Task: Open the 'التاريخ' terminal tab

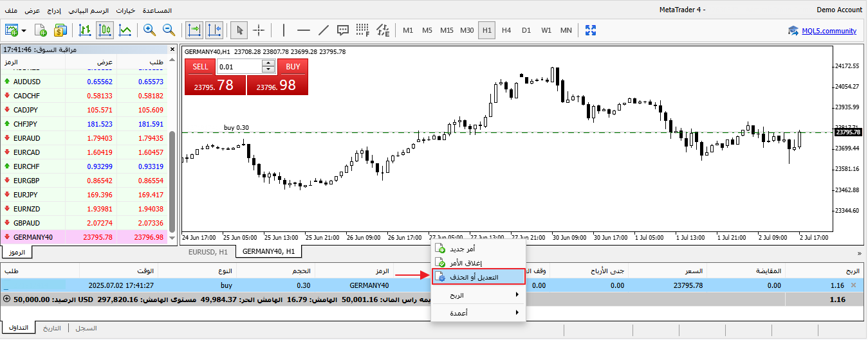Action: [x=52, y=328]
